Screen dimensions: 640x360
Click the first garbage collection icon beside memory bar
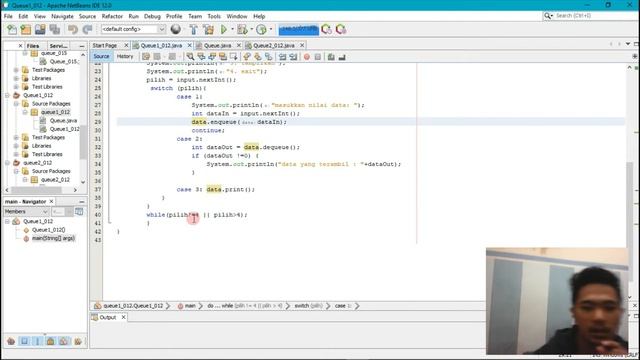(327, 29)
